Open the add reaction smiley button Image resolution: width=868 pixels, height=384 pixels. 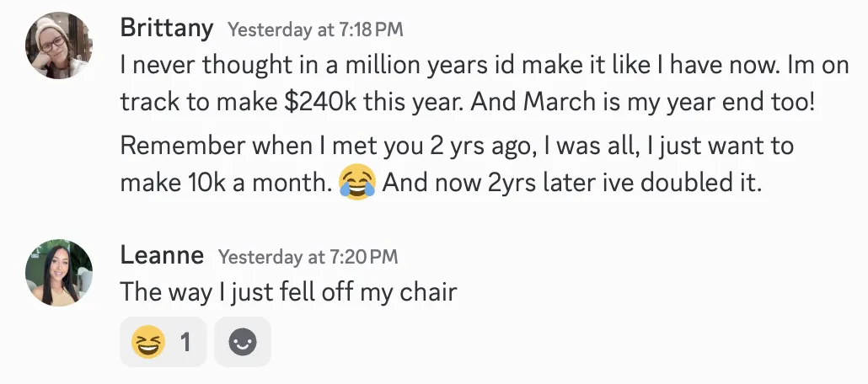[x=243, y=342]
